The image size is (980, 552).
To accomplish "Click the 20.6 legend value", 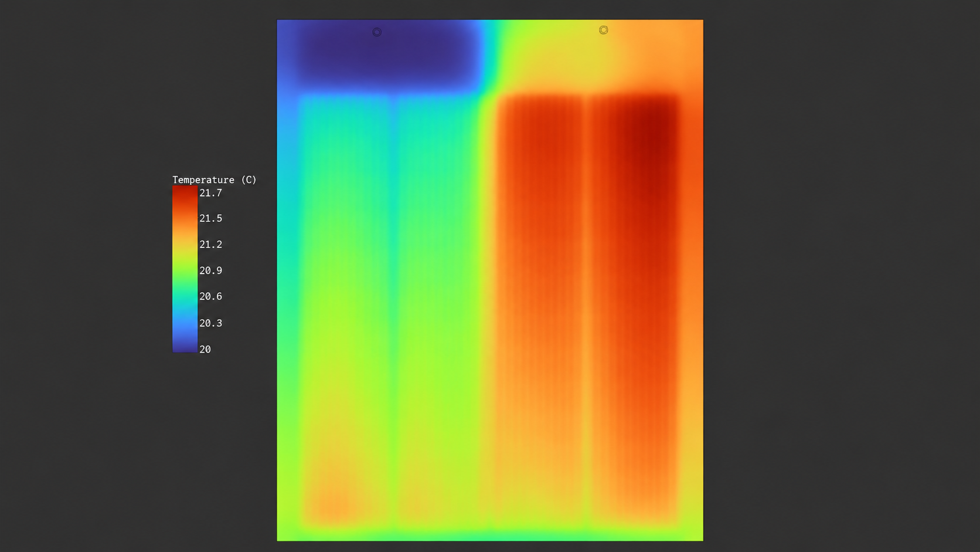I will [x=210, y=296].
